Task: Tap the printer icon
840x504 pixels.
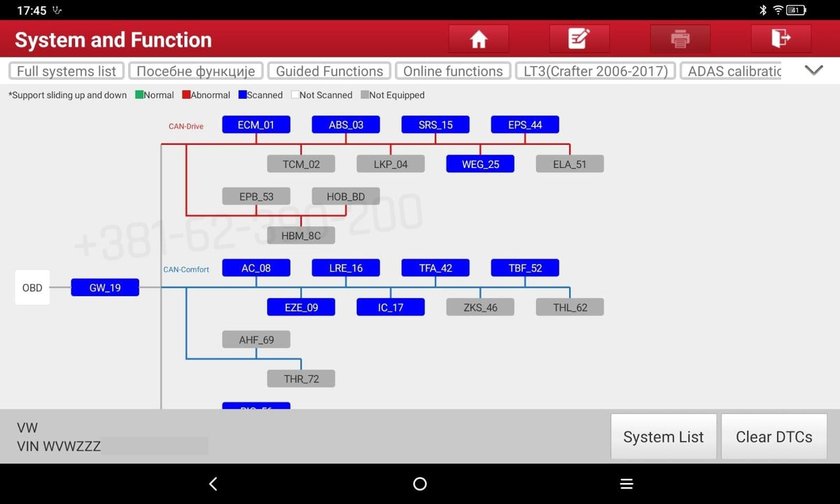Action: 680,38
